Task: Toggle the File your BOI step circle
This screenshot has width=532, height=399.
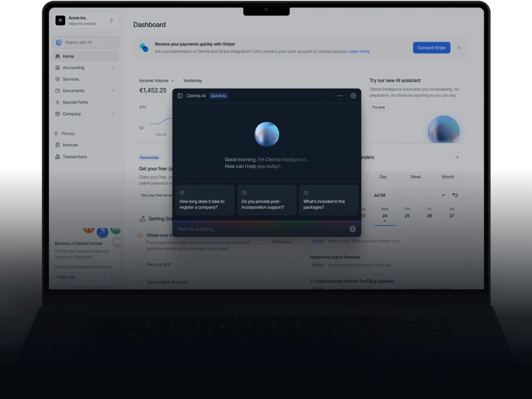Action: [x=140, y=265]
